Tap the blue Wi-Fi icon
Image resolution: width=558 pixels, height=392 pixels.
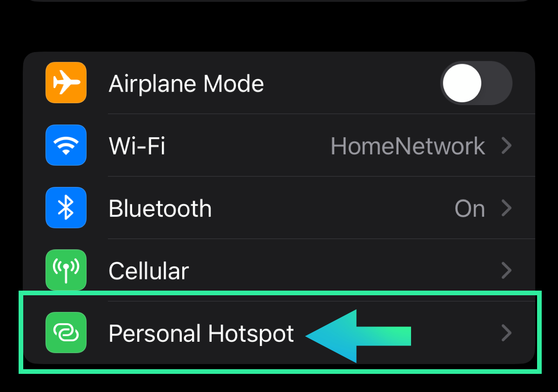click(x=66, y=145)
